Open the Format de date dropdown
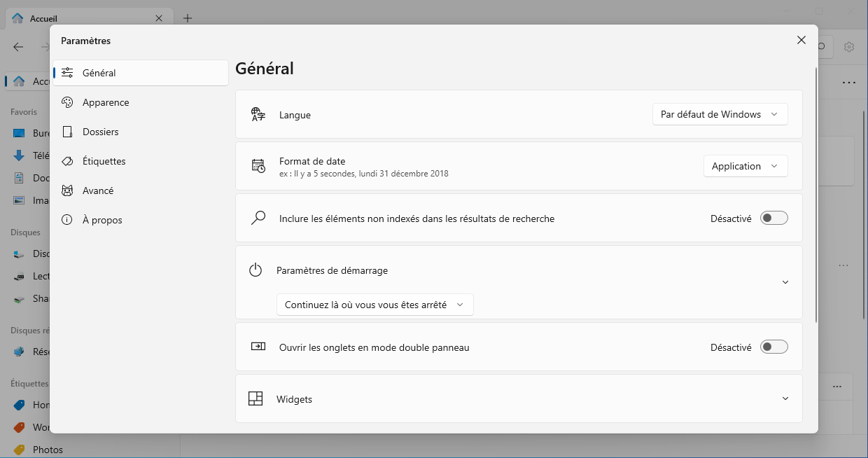868x458 pixels. (x=745, y=166)
